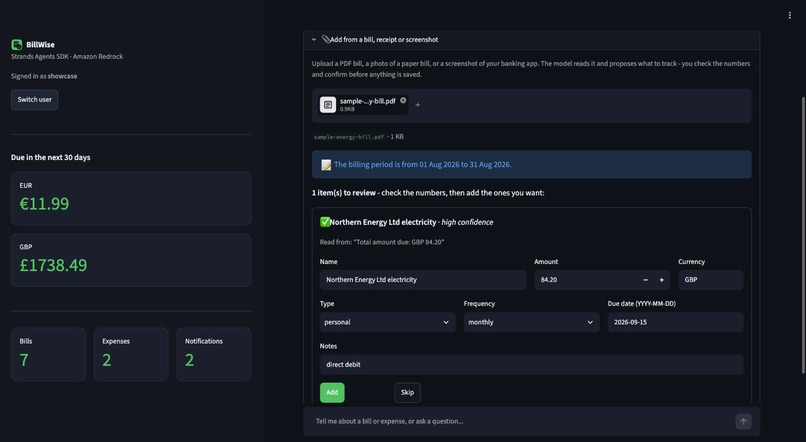Click the page vertical scrollbar
The image size is (806, 442).
point(803,235)
